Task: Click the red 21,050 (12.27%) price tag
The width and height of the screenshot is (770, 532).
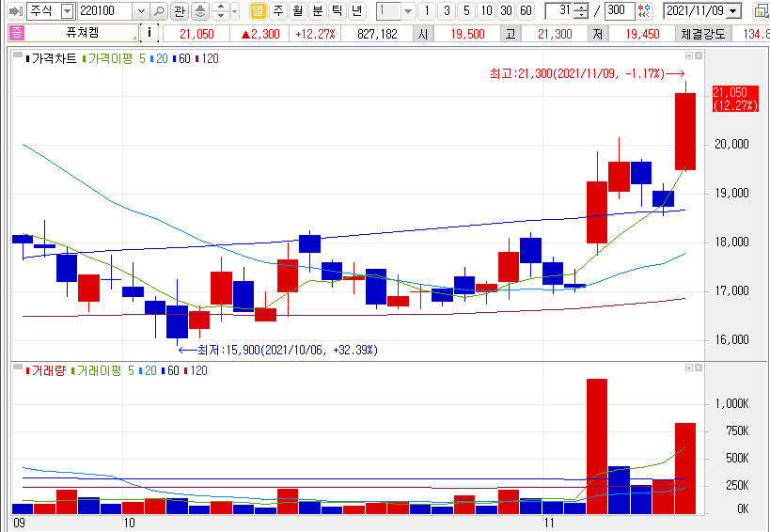Action: pyautogui.click(x=735, y=99)
